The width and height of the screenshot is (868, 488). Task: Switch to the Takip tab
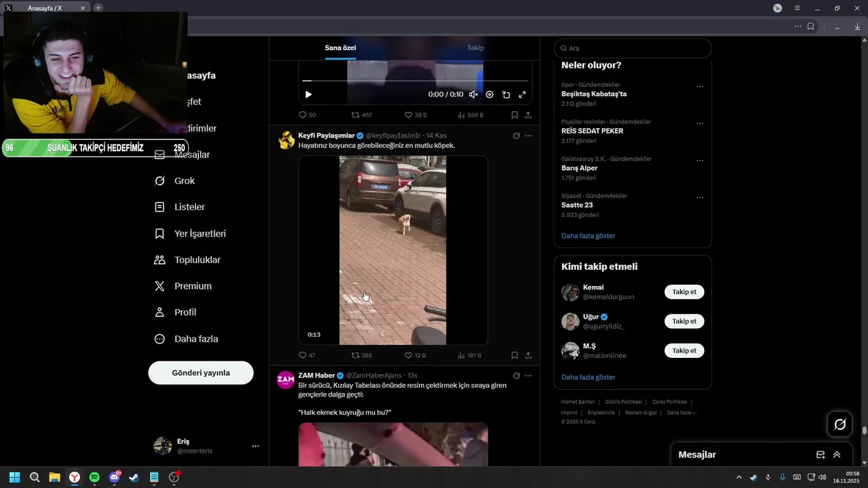pos(475,48)
